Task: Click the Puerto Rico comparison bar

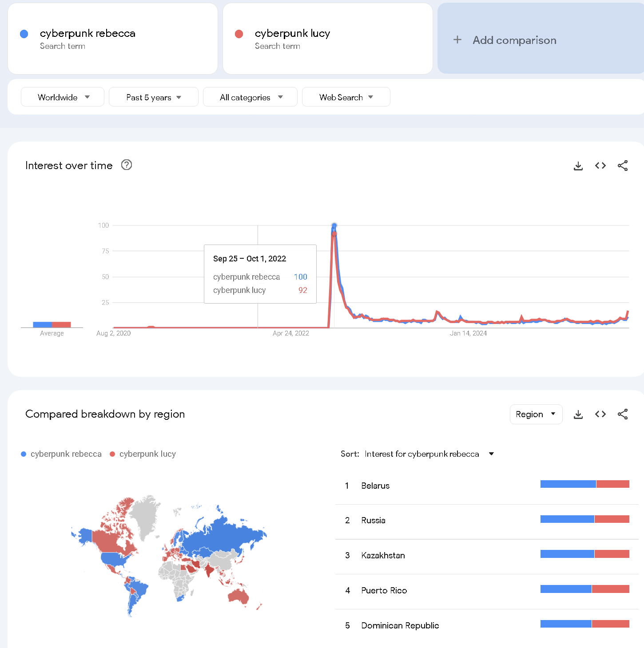Action: tap(585, 589)
